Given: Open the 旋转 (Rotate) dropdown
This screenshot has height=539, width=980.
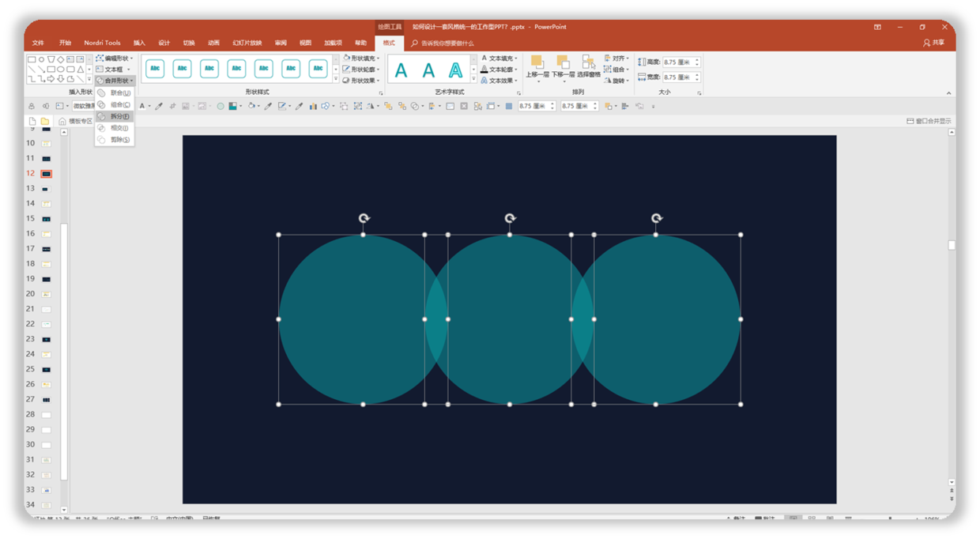Looking at the screenshot, I should click(617, 81).
